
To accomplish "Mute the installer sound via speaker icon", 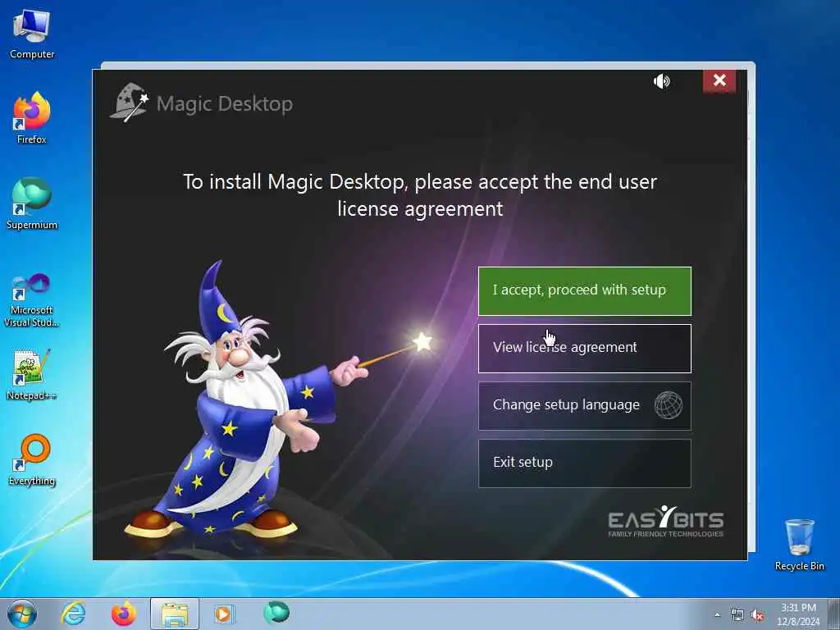I will pos(662,81).
